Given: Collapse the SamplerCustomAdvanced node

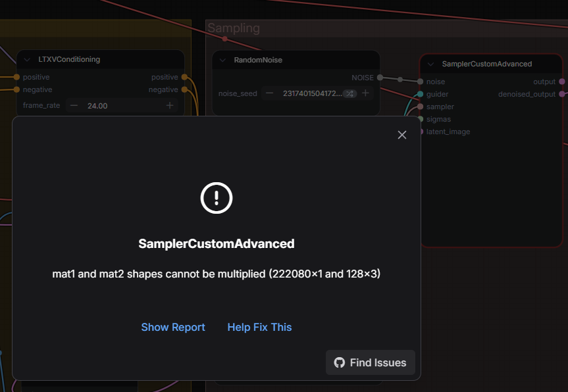Looking at the screenshot, I should 430,64.
